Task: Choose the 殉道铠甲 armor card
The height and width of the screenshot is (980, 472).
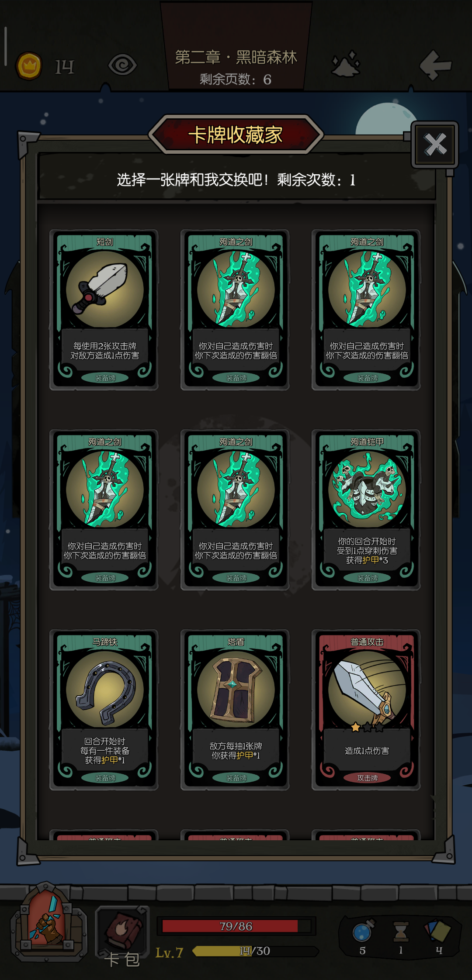Action: 366,510
